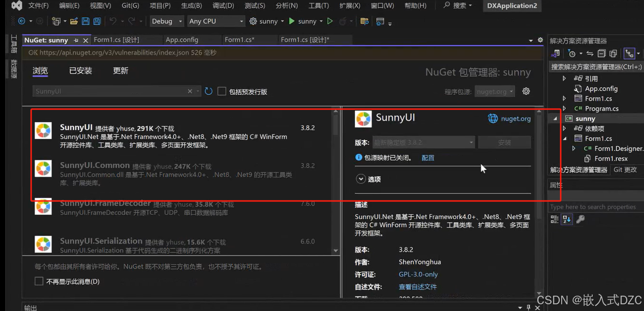
Task: Click the pin icon on NuGet tab
Action: point(76,40)
